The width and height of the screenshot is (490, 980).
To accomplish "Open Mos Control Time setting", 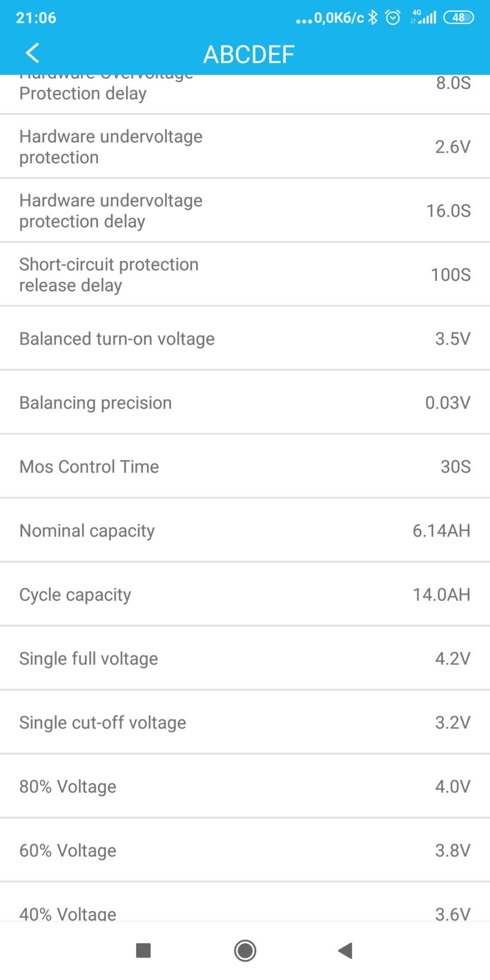I will click(x=245, y=467).
